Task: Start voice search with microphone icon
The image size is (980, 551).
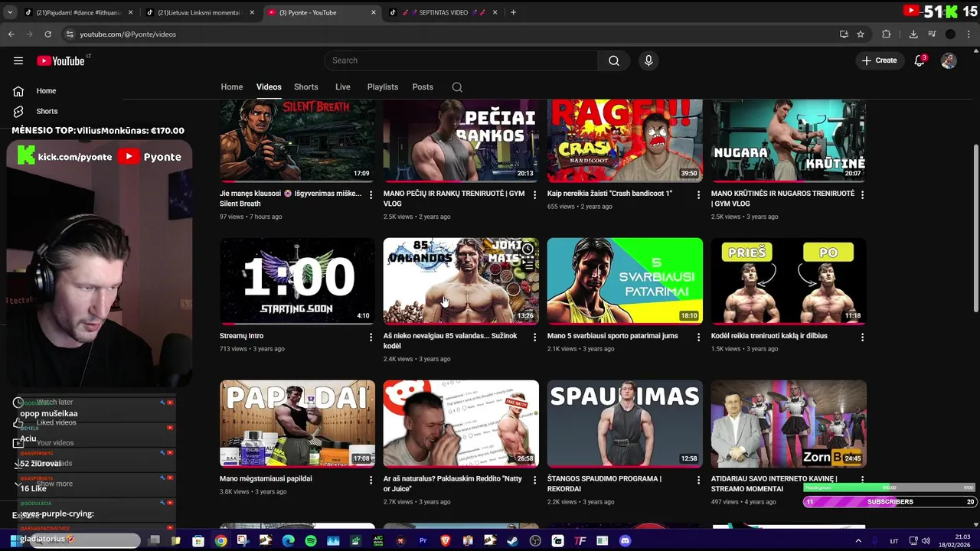Action: coord(648,60)
